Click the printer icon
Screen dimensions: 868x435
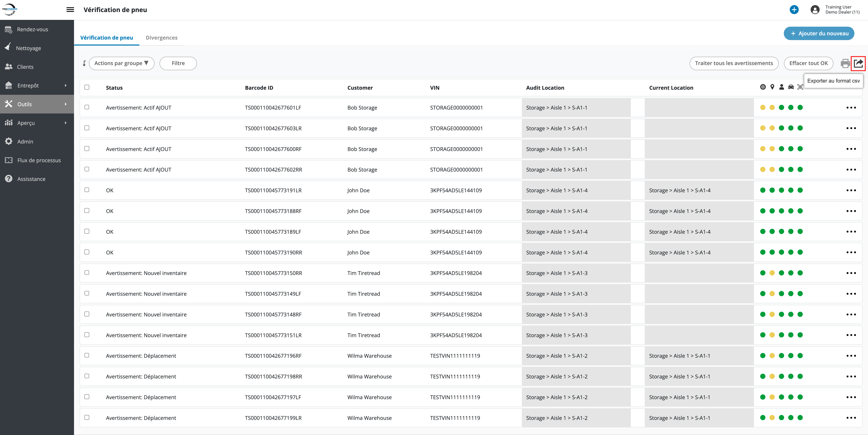click(845, 63)
